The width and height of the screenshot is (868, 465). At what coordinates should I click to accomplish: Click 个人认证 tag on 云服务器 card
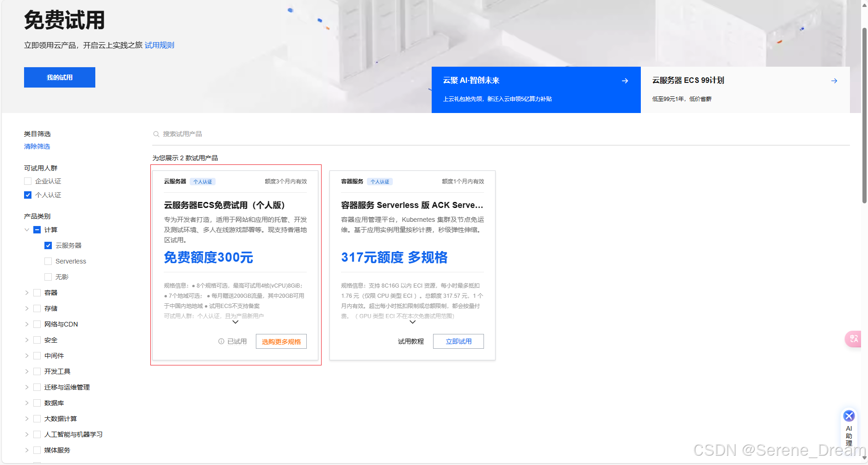[x=203, y=182]
